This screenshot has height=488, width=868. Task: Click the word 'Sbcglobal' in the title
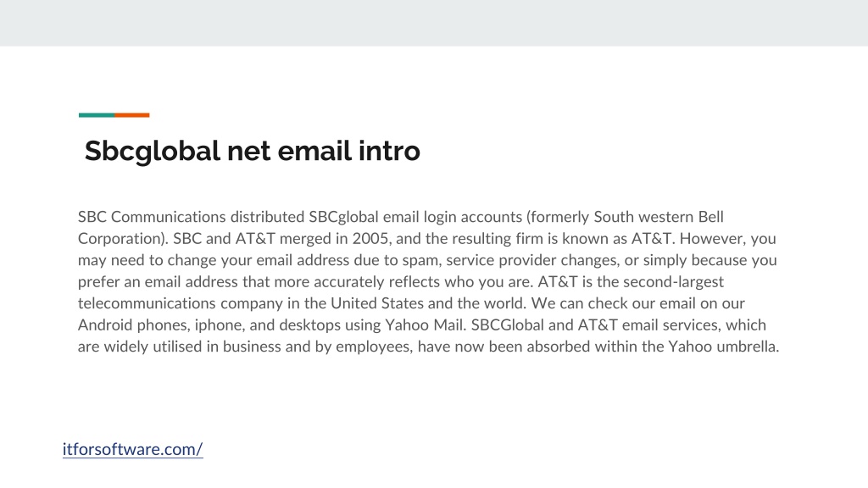pos(153,151)
